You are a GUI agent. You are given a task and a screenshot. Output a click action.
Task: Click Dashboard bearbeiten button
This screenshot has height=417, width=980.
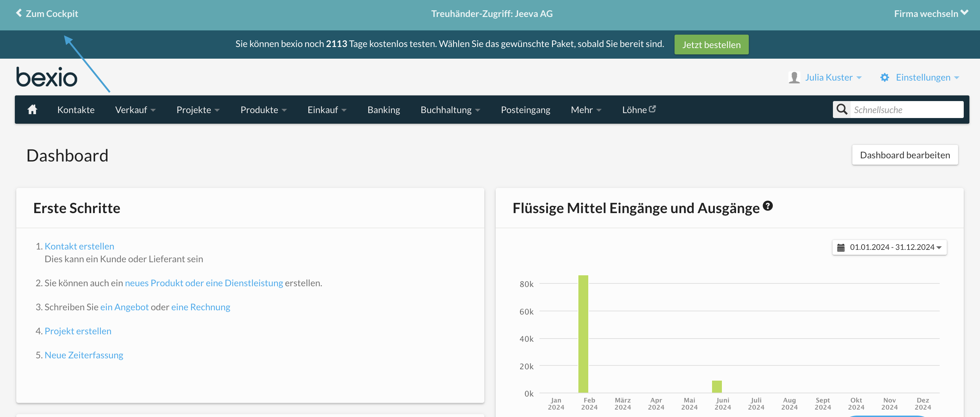[905, 155]
